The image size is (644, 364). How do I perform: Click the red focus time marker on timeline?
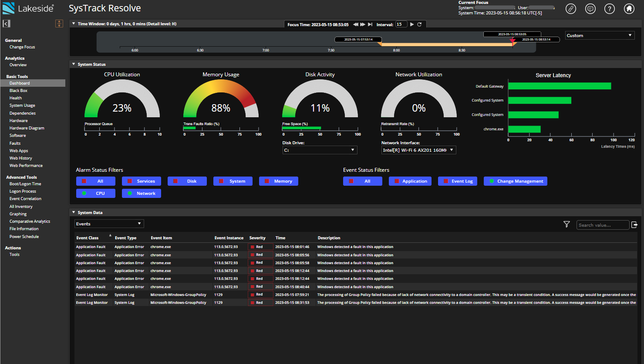[x=513, y=41]
